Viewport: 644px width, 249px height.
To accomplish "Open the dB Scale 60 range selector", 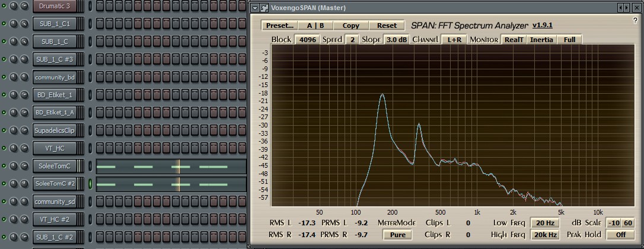I will pos(629,223).
